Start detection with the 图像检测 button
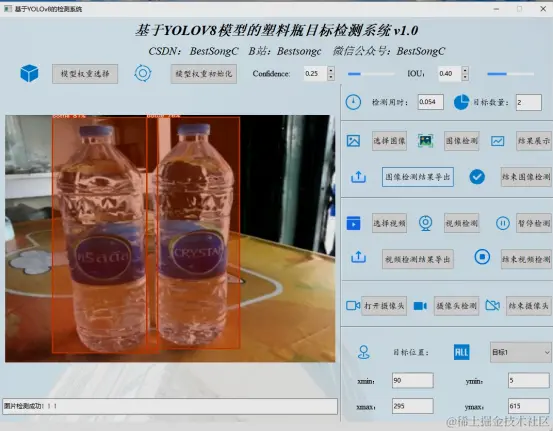This screenshot has height=432, width=554. click(462, 141)
